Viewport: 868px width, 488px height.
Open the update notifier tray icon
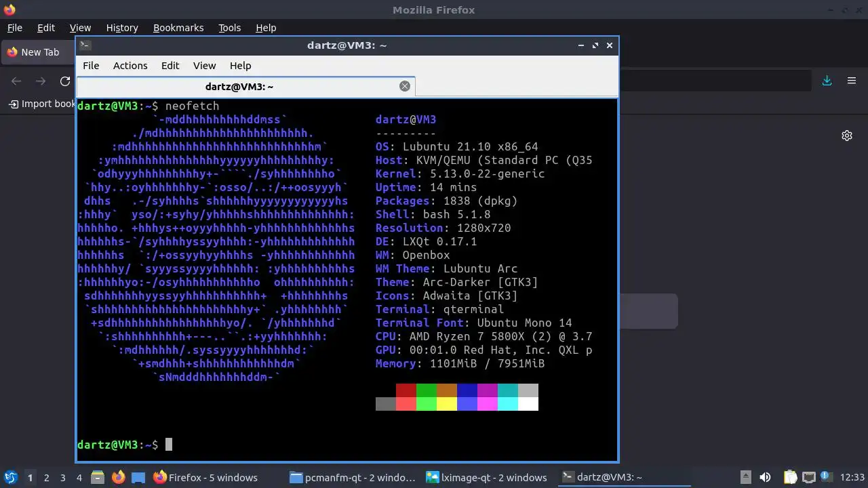pos(826,477)
